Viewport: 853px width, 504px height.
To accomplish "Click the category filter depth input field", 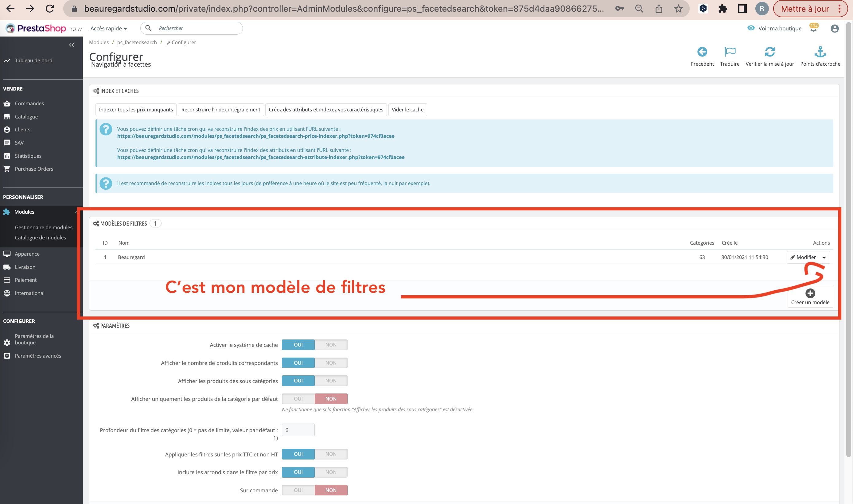I will (298, 430).
